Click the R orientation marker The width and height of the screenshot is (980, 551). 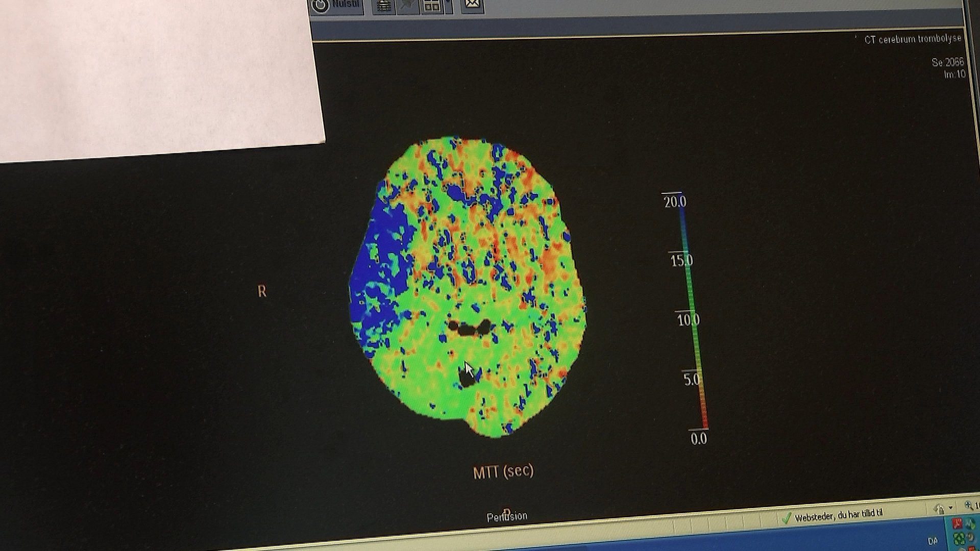(x=262, y=291)
